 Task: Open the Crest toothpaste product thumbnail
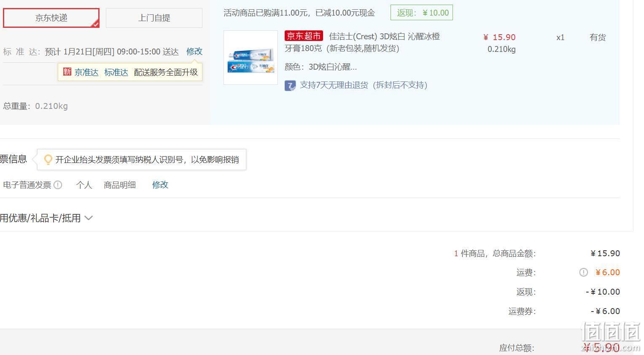251,57
